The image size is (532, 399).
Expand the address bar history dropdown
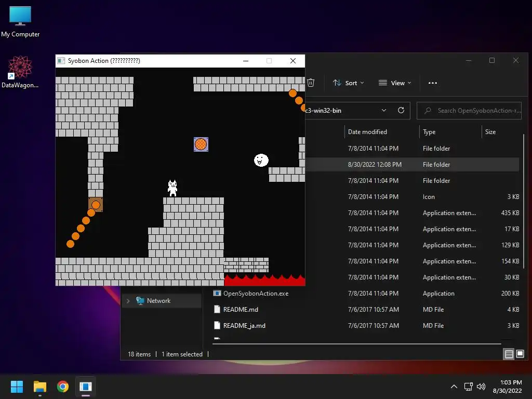coord(384,110)
